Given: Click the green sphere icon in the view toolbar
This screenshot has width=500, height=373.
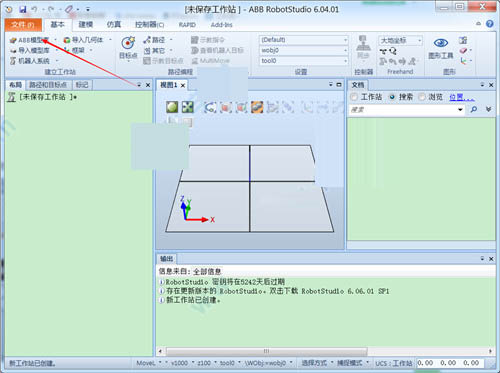Looking at the screenshot, I should click(172, 107).
